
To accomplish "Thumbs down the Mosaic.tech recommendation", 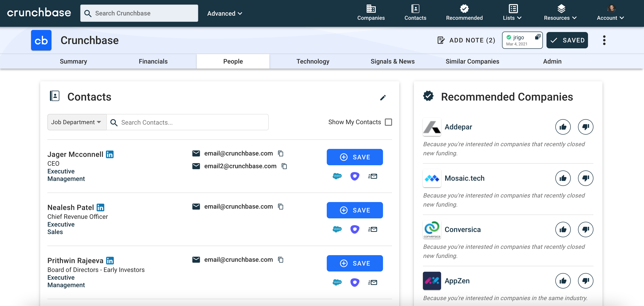I will tap(585, 178).
